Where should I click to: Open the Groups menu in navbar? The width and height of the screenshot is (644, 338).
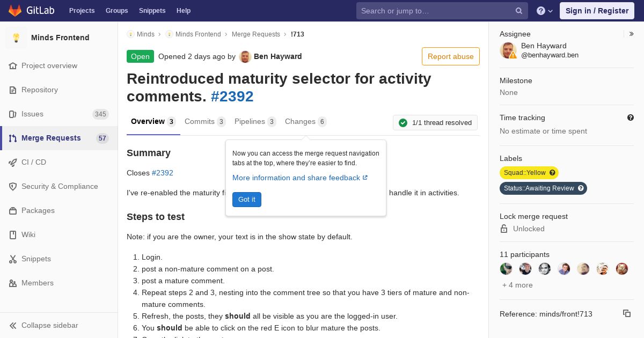(x=116, y=11)
